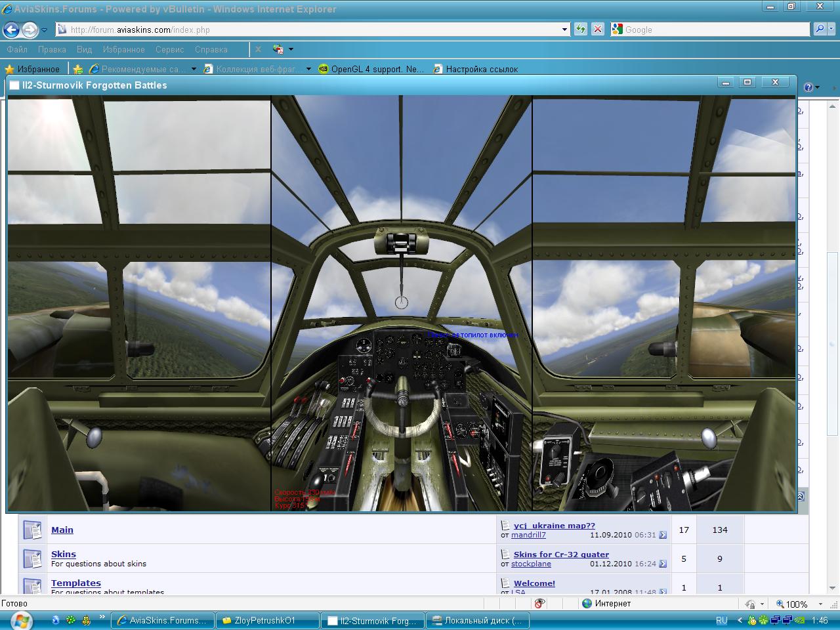The image size is (840, 630).
Task: Open the Windows Start orb
Action: pyautogui.click(x=21, y=620)
